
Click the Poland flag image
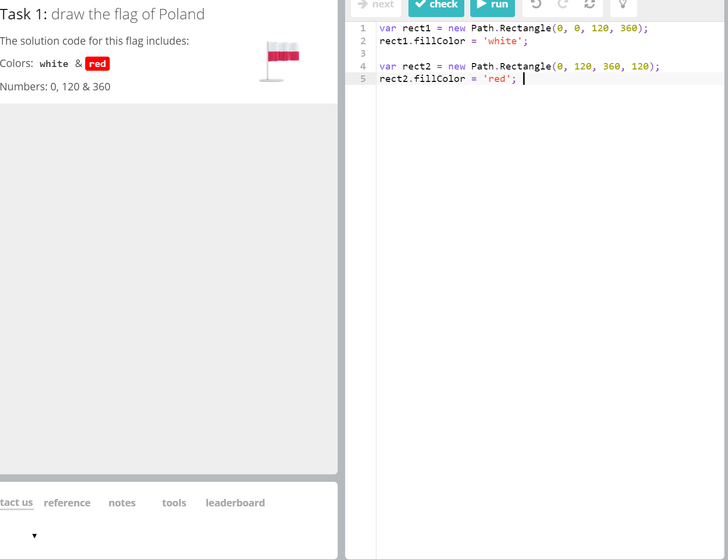point(281,61)
